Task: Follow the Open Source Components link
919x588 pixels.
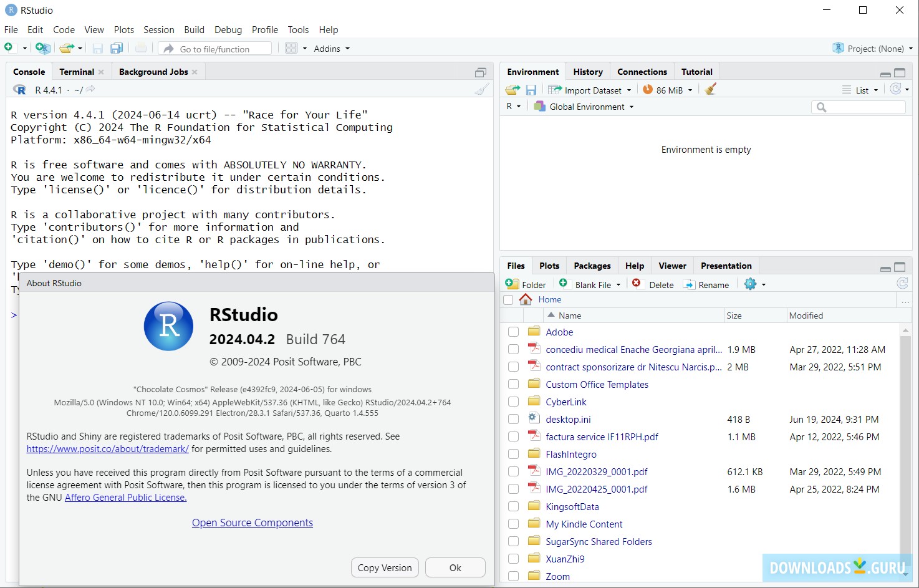Action: click(x=252, y=523)
